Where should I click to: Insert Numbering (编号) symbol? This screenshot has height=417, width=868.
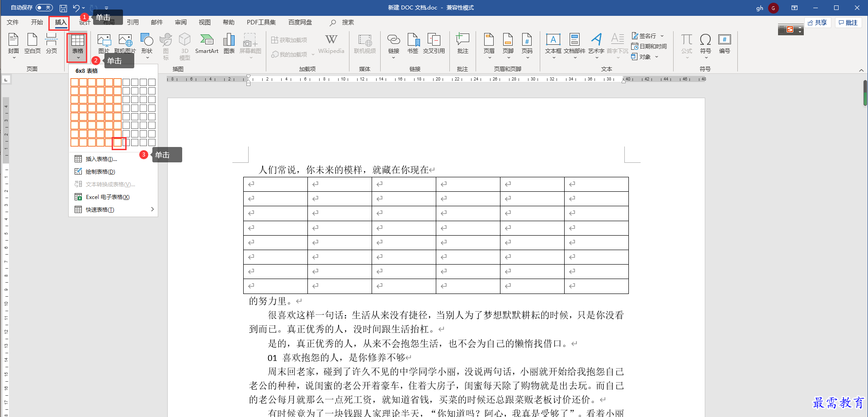click(725, 44)
